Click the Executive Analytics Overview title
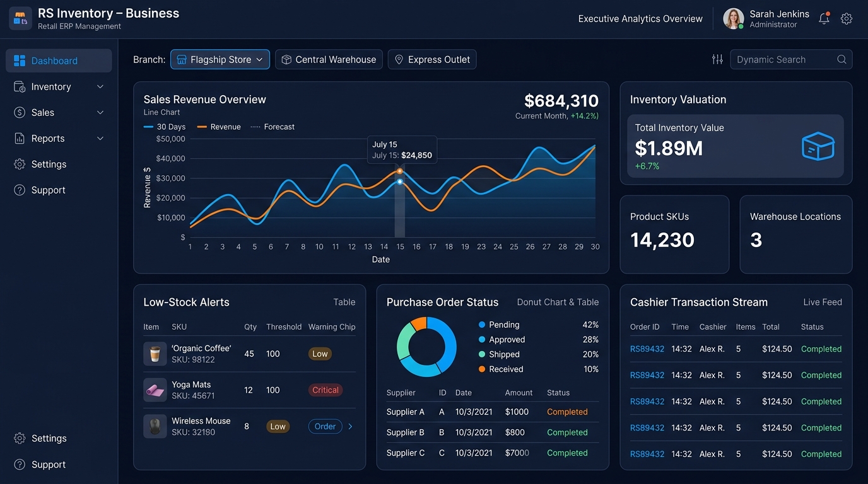 click(640, 19)
